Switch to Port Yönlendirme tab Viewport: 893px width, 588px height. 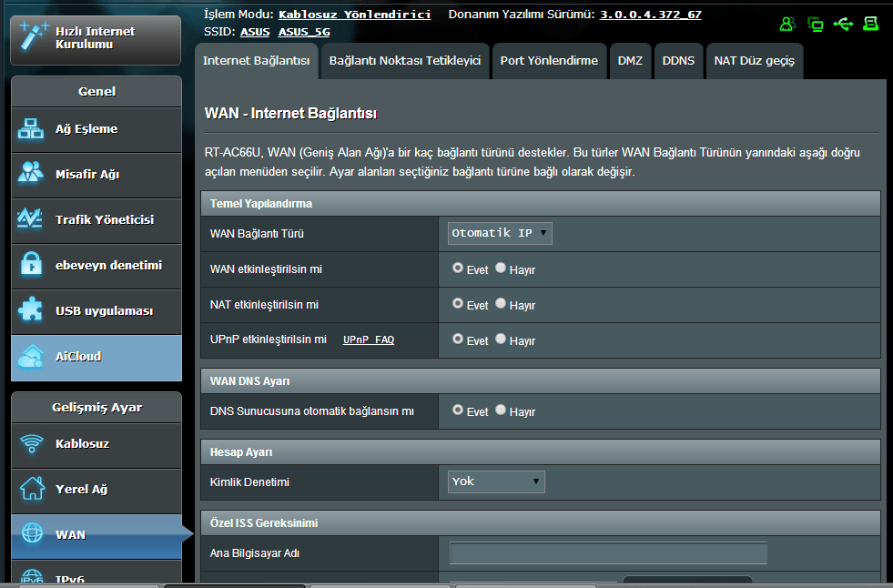click(x=549, y=61)
